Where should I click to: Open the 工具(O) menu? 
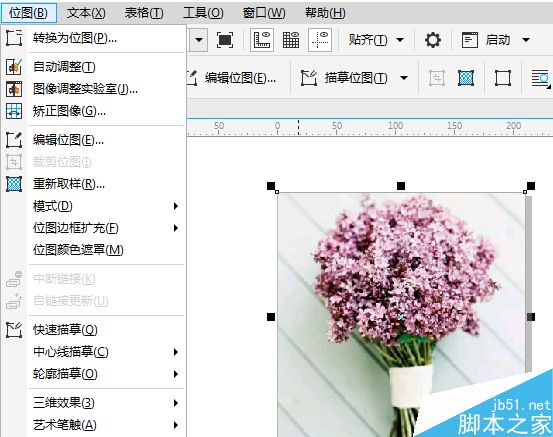pos(203,13)
